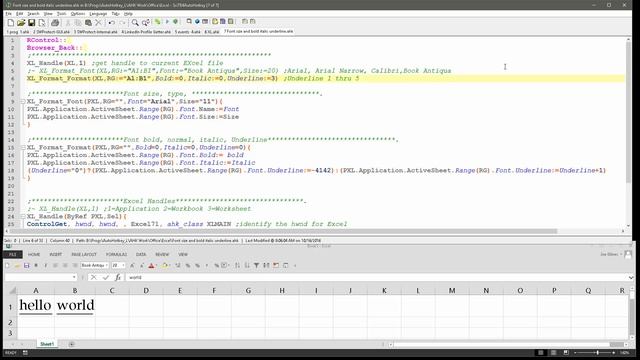Click the Excel HOME ribbon tab
The height and width of the screenshot is (360, 640).
point(34,254)
